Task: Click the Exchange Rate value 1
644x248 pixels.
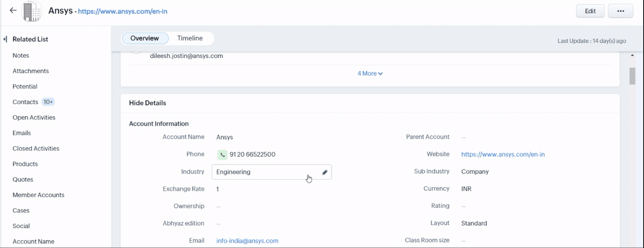Action: (218, 189)
